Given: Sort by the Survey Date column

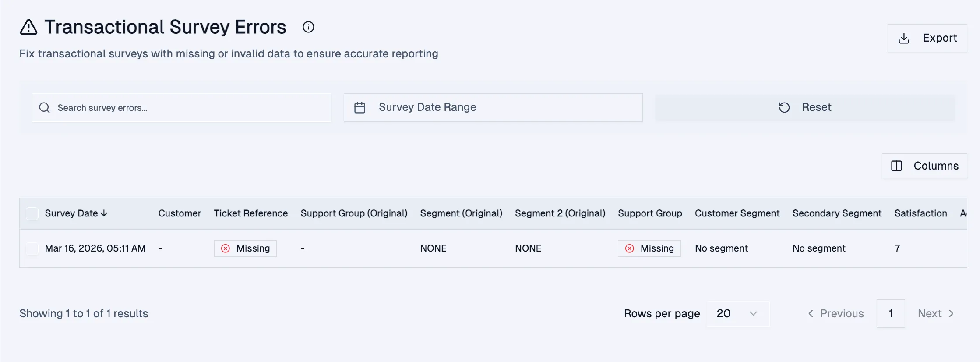Looking at the screenshot, I should coord(76,213).
